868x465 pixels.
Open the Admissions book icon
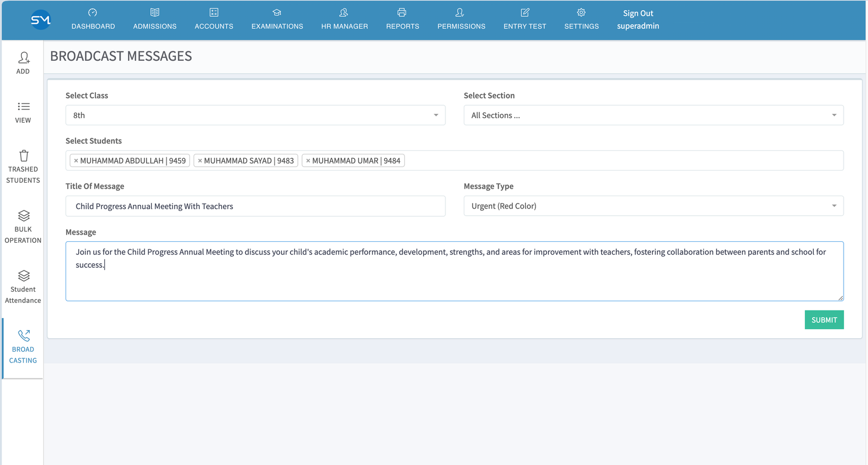[x=155, y=12]
